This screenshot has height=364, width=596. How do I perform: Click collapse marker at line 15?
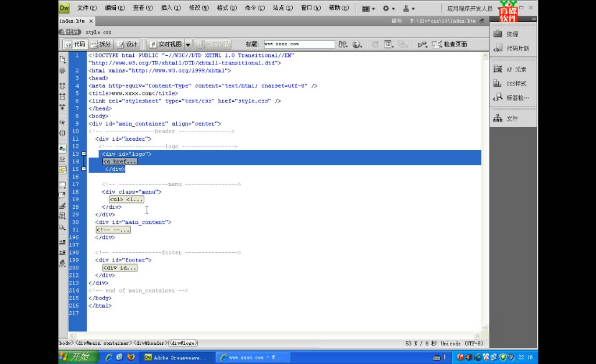tap(84, 169)
